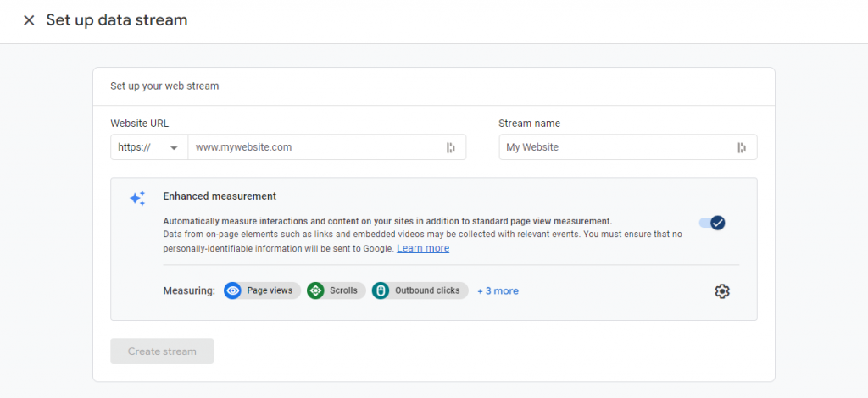Click the icon inside Stream name field
The height and width of the screenshot is (398, 868).
[x=742, y=147]
